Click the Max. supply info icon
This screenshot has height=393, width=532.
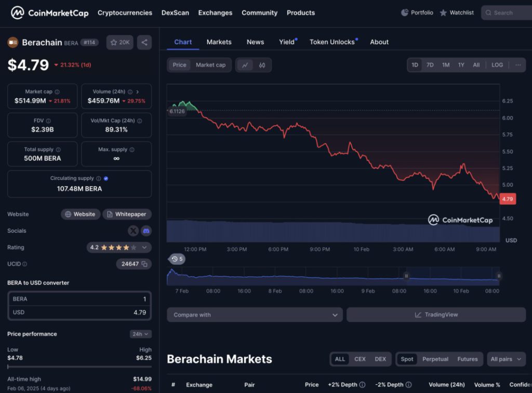click(x=132, y=150)
